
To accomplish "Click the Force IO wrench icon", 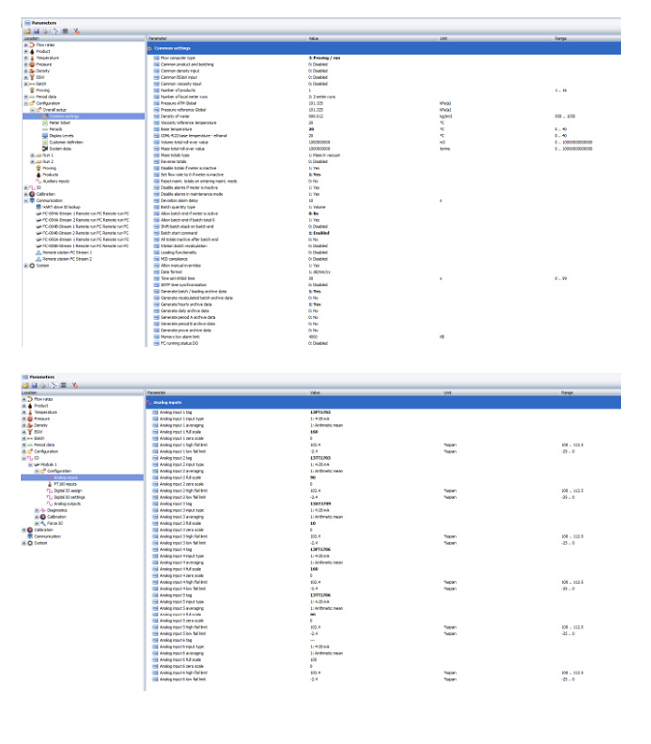I will 43,523.
